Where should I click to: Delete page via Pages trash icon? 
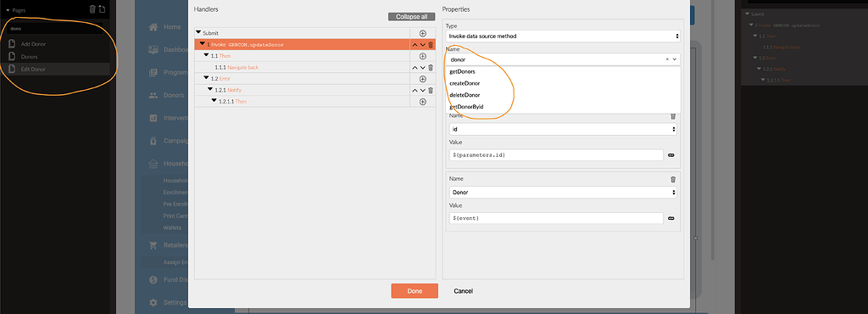tap(92, 8)
